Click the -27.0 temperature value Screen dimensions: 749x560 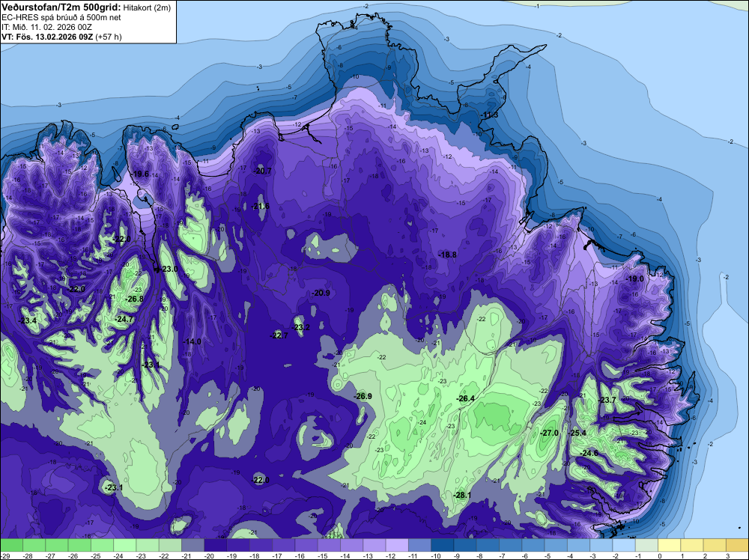[x=549, y=433]
